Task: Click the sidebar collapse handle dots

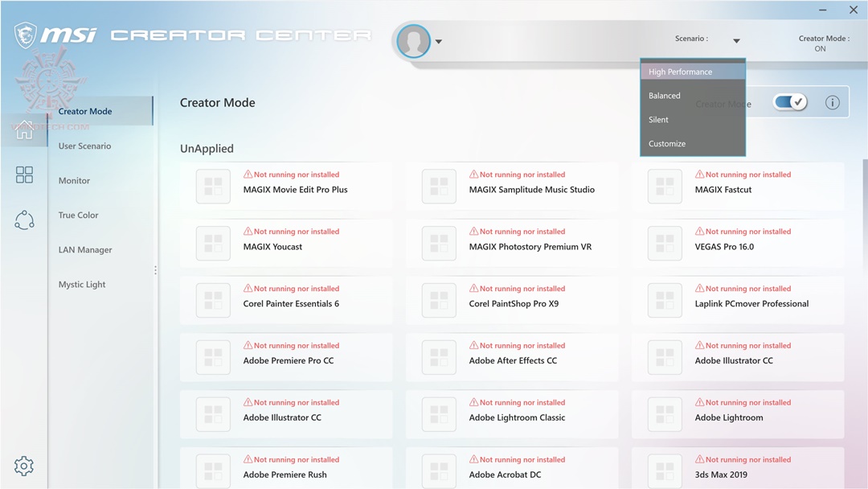Action: 156,270
